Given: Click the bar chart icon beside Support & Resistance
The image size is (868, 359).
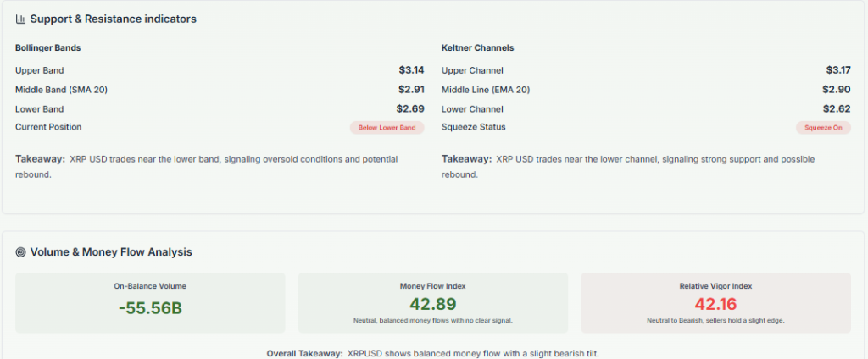Looking at the screenshot, I should [20, 19].
